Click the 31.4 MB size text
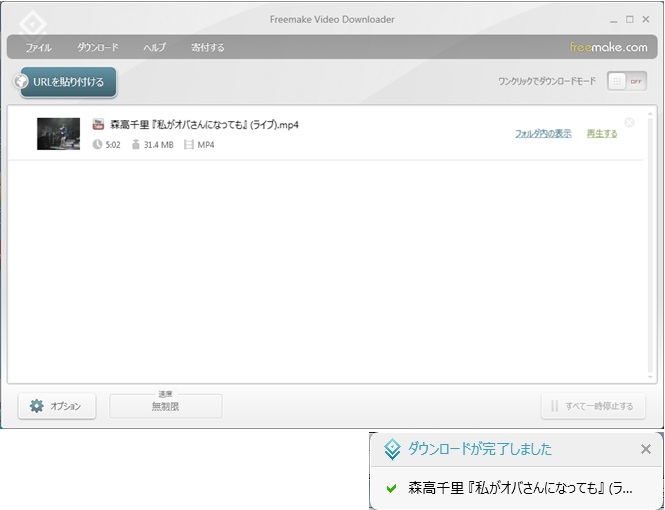 (159, 145)
